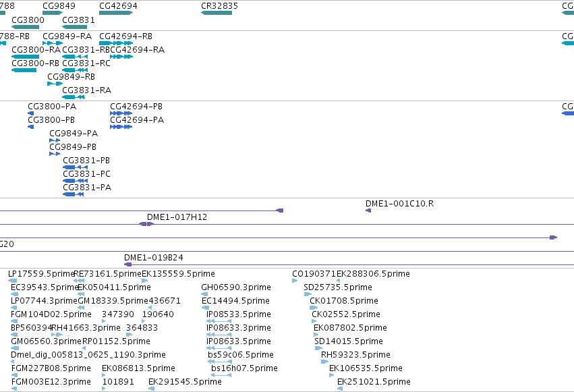Select the CK02552.5prime EST label
Viewport: 574px width, 392px height.
(346, 315)
